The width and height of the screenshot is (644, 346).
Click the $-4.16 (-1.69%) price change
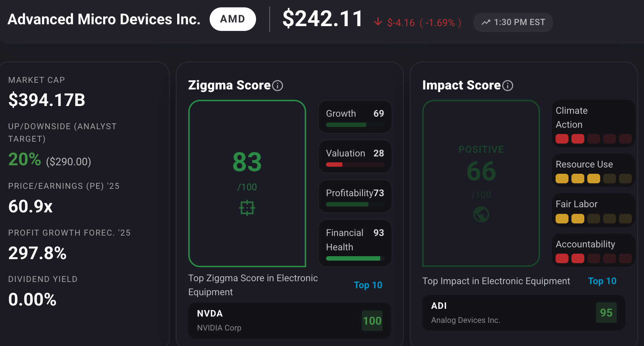click(424, 23)
